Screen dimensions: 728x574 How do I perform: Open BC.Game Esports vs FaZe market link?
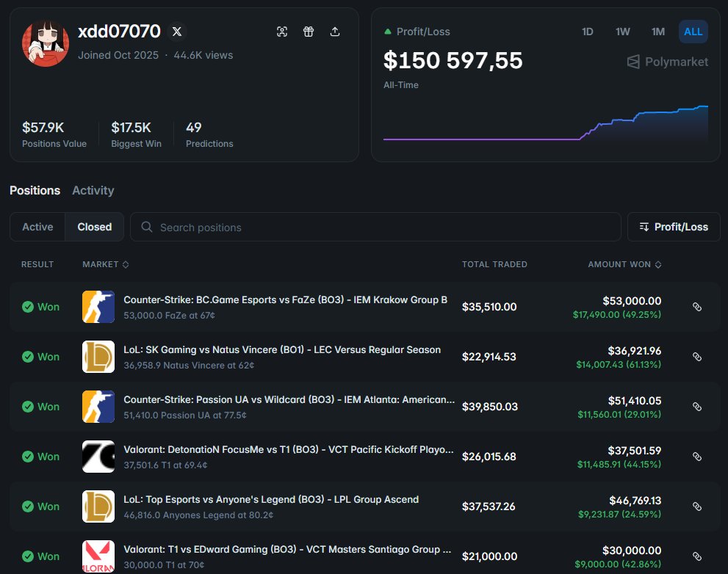(285, 299)
